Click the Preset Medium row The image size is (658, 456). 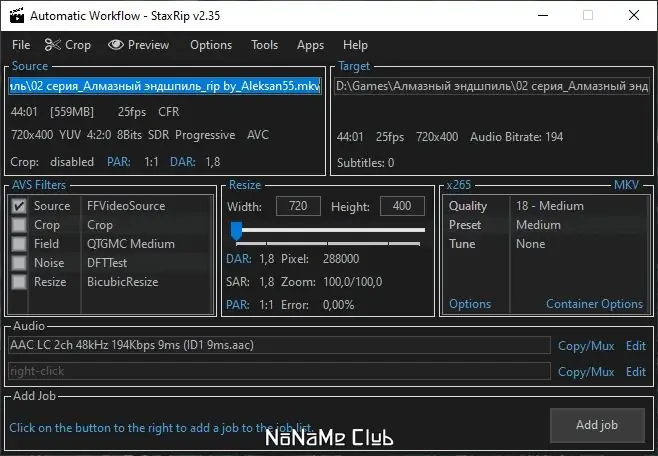(x=546, y=225)
